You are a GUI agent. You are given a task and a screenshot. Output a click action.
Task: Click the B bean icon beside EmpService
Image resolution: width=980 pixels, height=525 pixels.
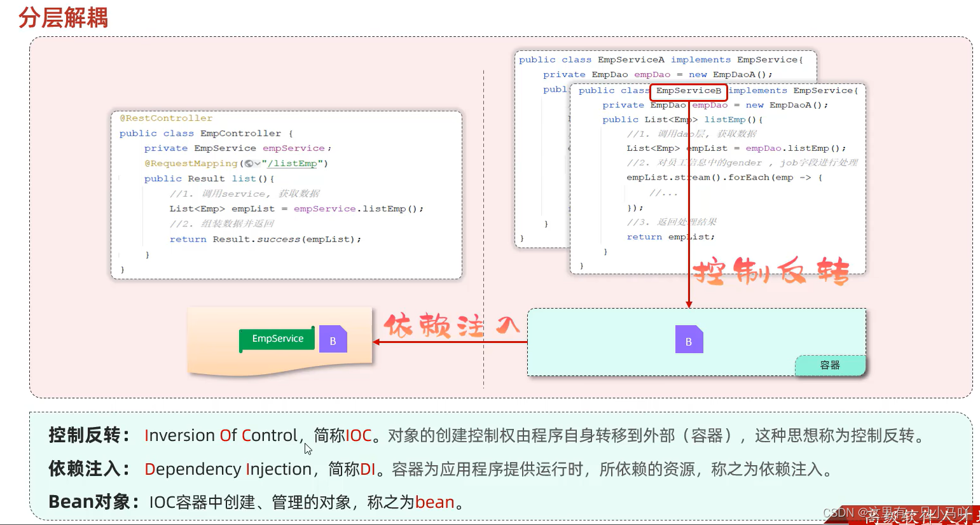point(333,340)
